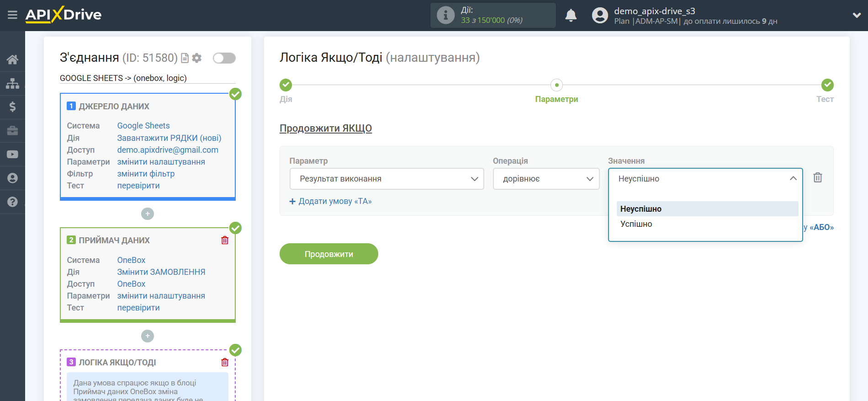
Task: Select Неуспішно option in list
Action: pyautogui.click(x=707, y=209)
